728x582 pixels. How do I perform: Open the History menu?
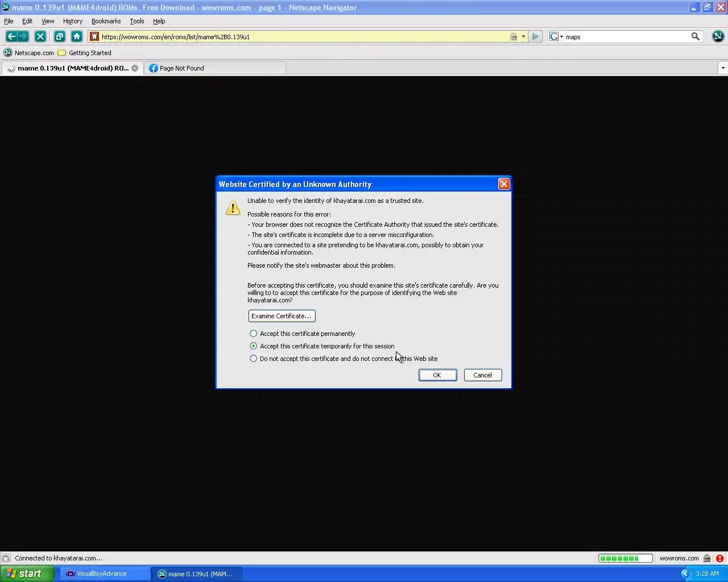73,21
